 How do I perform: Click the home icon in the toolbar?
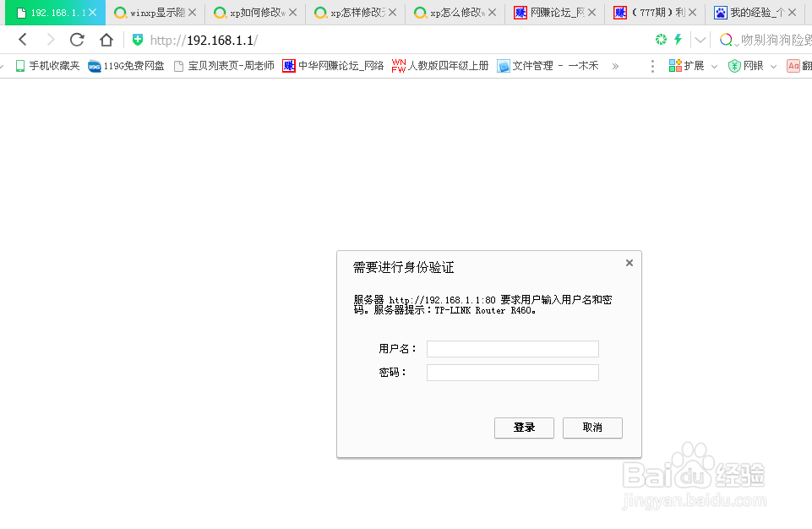(106, 40)
